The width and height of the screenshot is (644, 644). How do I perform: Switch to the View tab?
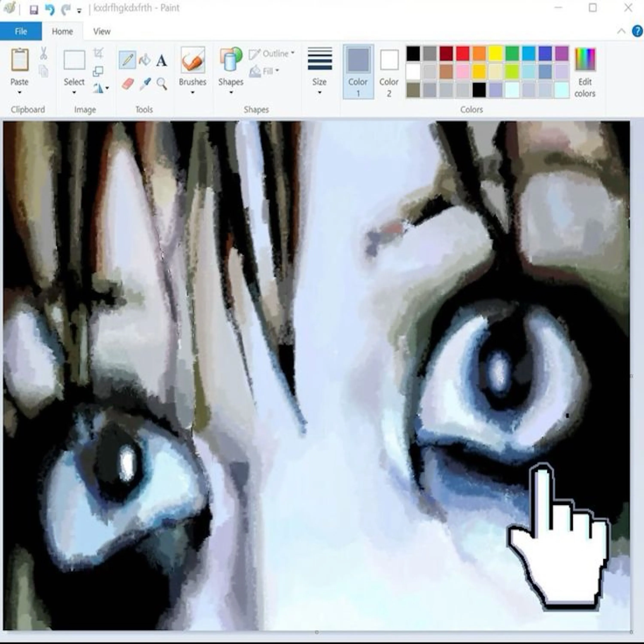(x=102, y=31)
